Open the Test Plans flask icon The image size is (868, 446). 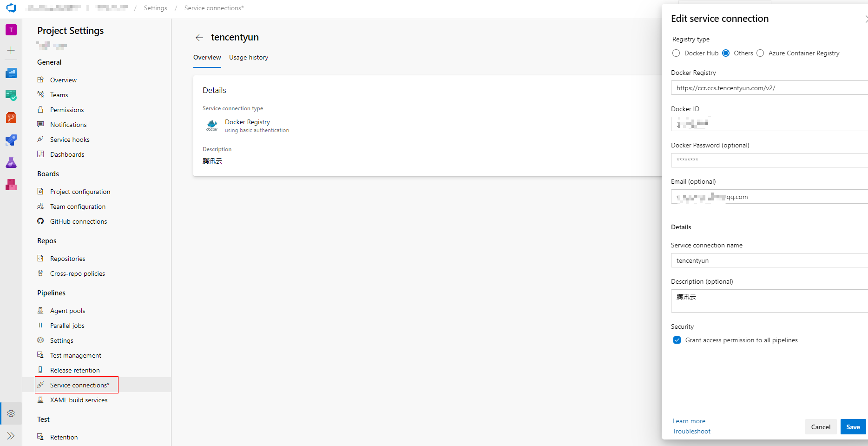point(11,162)
